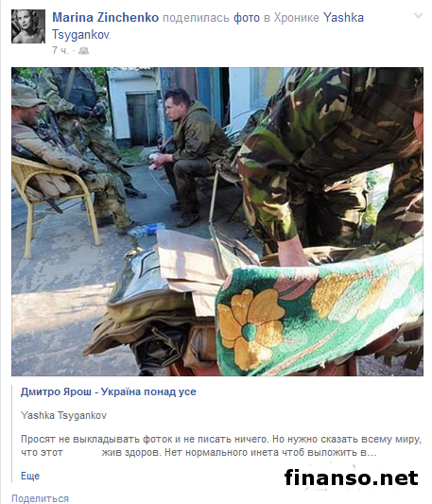Click the floral towel in the photo
Viewport: 432px width, 504px height.
click(319, 315)
